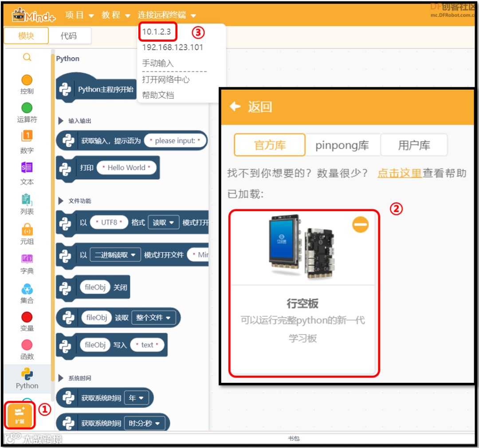
Task: Click Python icon on fileObj 关闭 block
Action: 65,288
